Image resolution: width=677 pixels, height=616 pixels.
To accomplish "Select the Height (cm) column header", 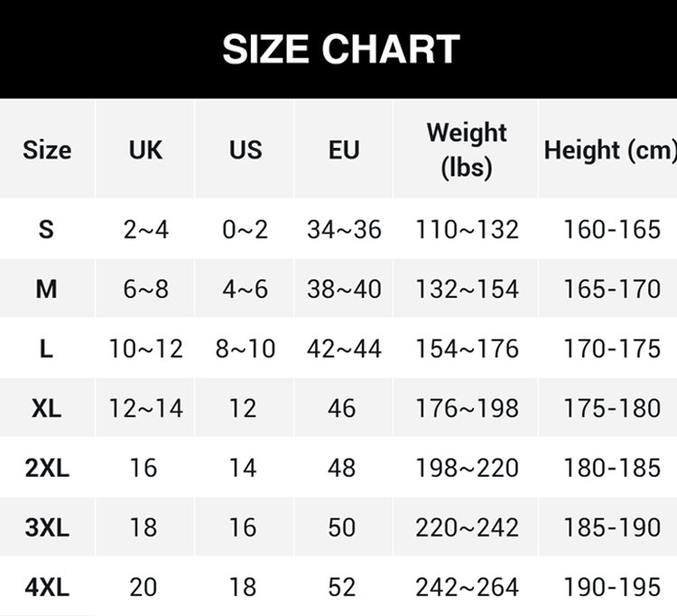I will [x=609, y=149].
